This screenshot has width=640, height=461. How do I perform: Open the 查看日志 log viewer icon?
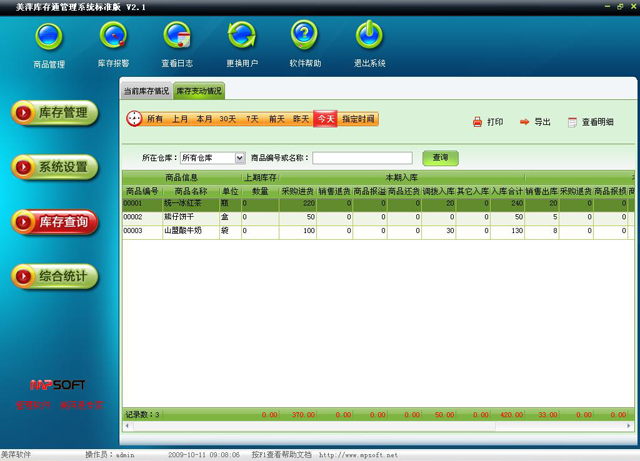click(177, 38)
